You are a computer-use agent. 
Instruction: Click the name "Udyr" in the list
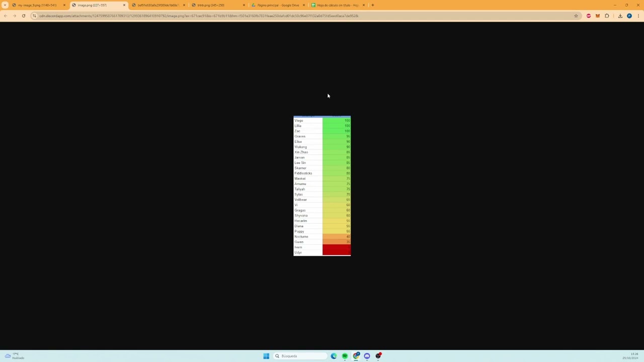tap(298, 252)
